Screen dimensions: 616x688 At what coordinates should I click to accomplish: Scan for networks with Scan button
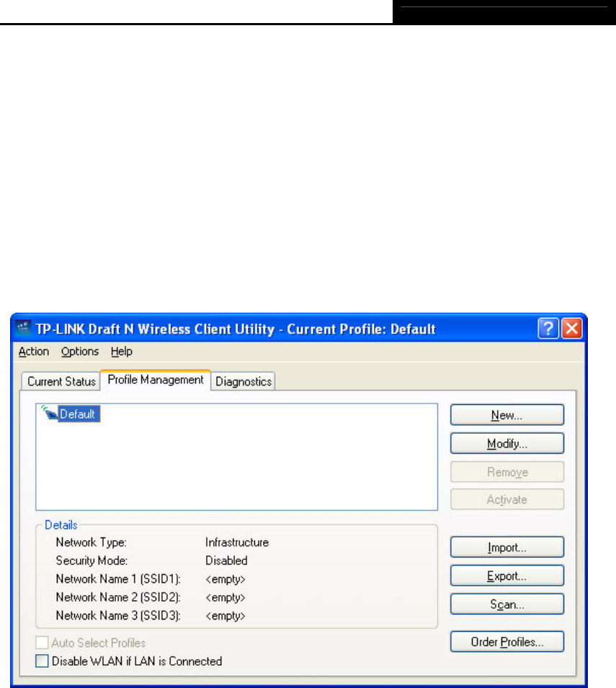pos(506,604)
